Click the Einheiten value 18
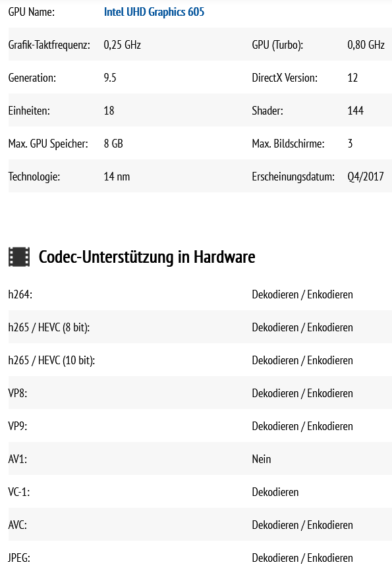 click(x=109, y=111)
